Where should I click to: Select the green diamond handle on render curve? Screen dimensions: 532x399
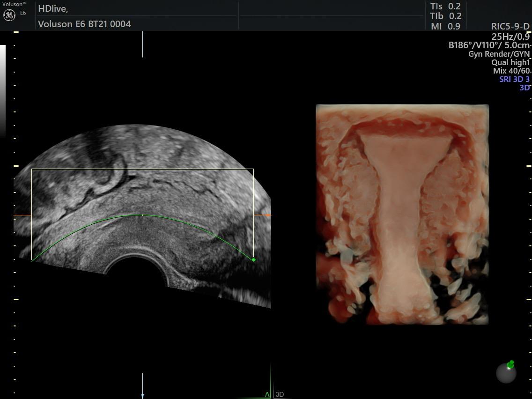[x=254, y=259]
